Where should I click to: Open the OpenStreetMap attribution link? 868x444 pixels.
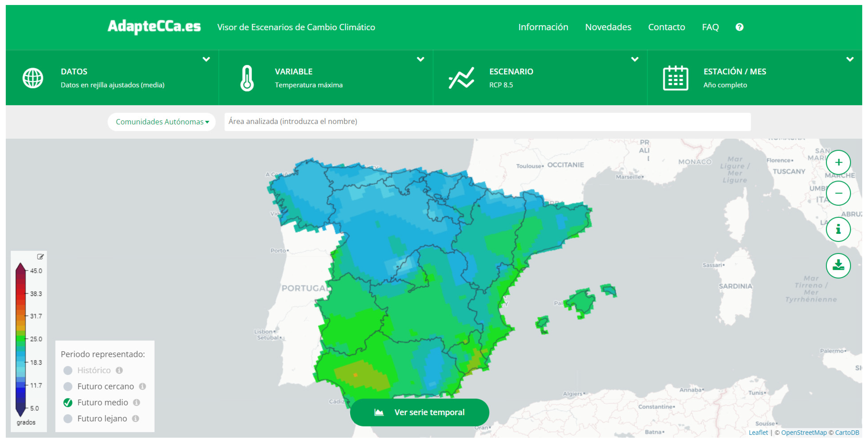tap(804, 432)
